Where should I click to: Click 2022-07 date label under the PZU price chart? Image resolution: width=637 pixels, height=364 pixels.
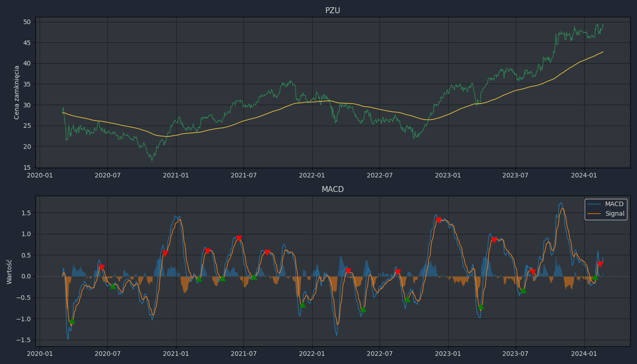(379, 175)
